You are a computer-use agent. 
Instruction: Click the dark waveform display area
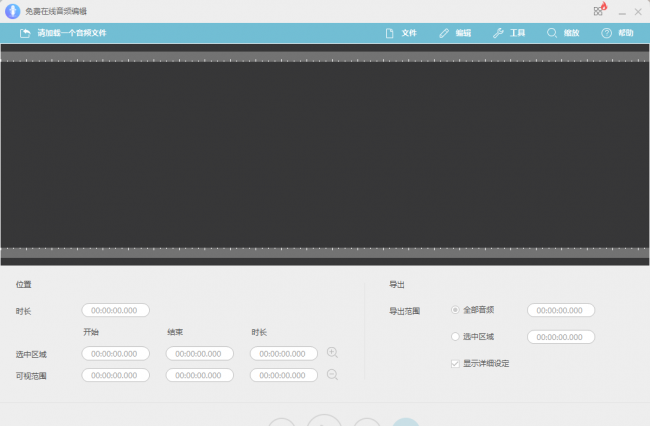pos(325,155)
